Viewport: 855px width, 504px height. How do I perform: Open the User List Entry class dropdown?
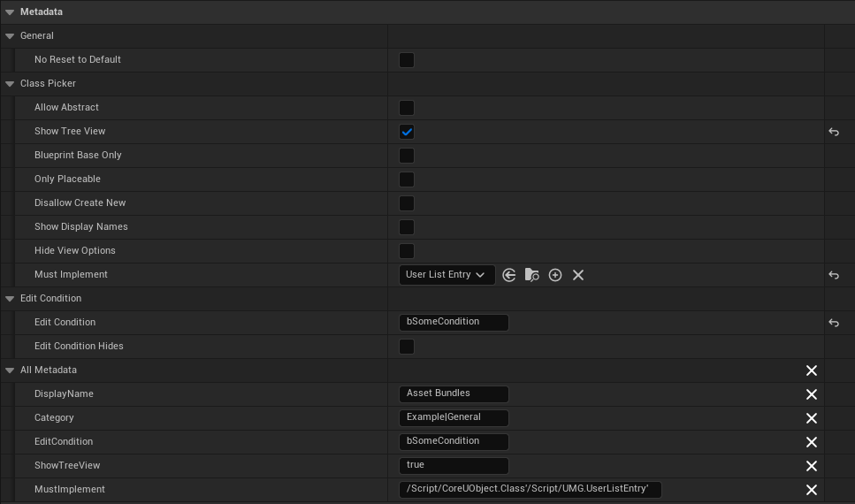(447, 275)
